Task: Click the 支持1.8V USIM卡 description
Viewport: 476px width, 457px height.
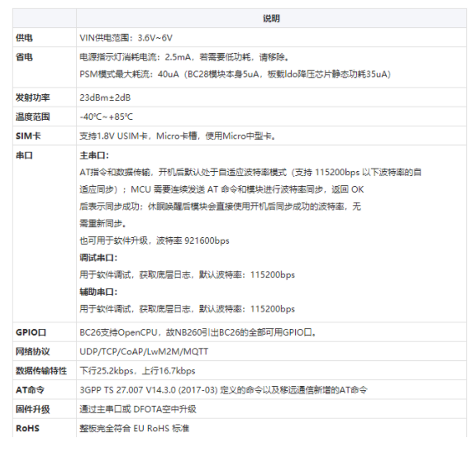Action: point(178,136)
